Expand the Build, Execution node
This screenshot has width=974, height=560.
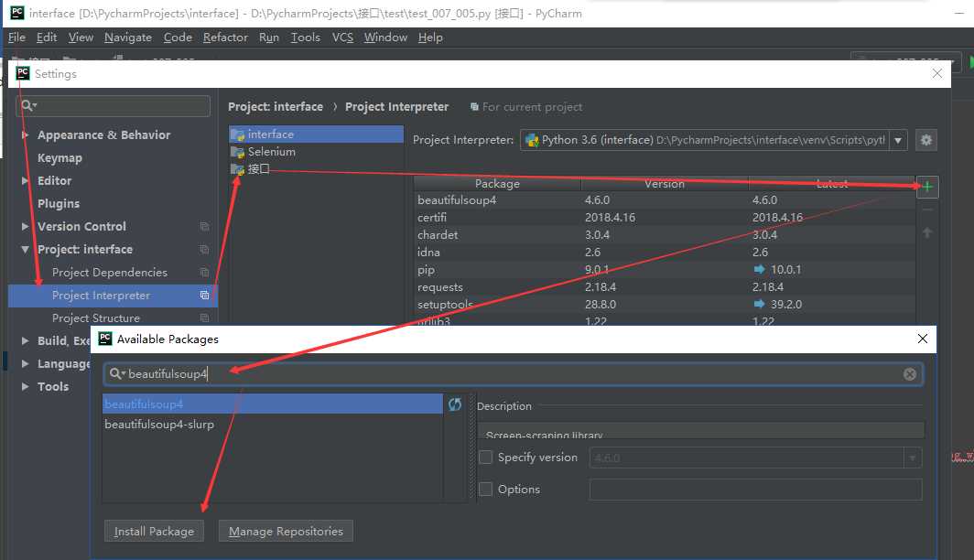point(25,340)
